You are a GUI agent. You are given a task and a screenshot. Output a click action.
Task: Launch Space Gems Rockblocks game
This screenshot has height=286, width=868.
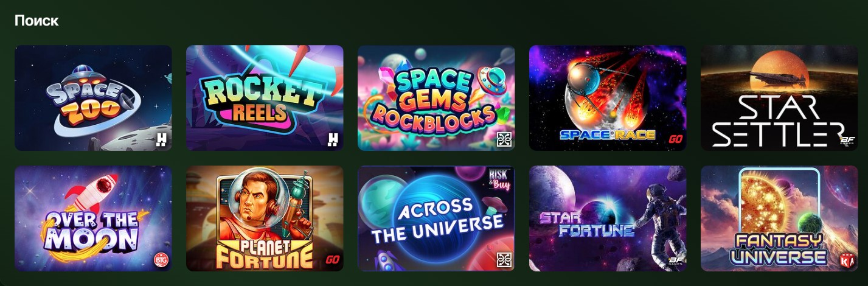(x=436, y=98)
